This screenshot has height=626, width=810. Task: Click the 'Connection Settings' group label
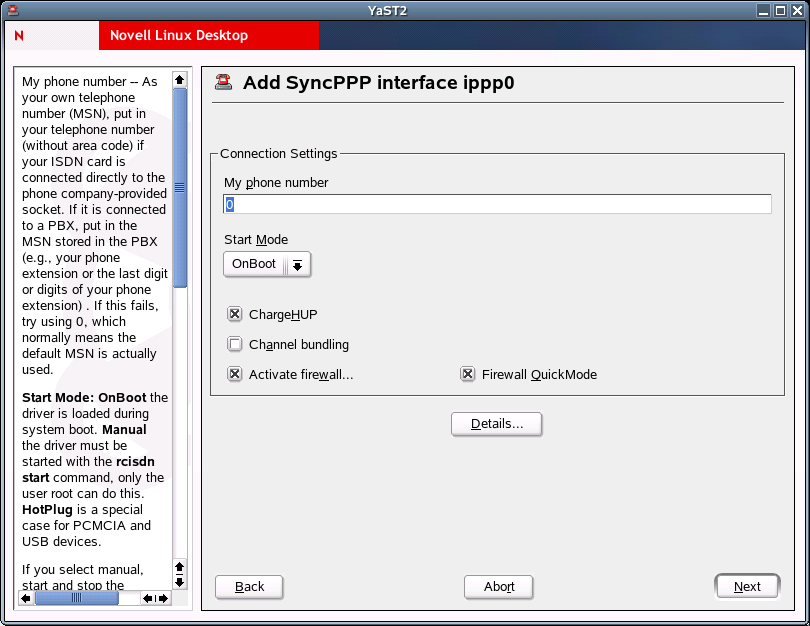(278, 153)
